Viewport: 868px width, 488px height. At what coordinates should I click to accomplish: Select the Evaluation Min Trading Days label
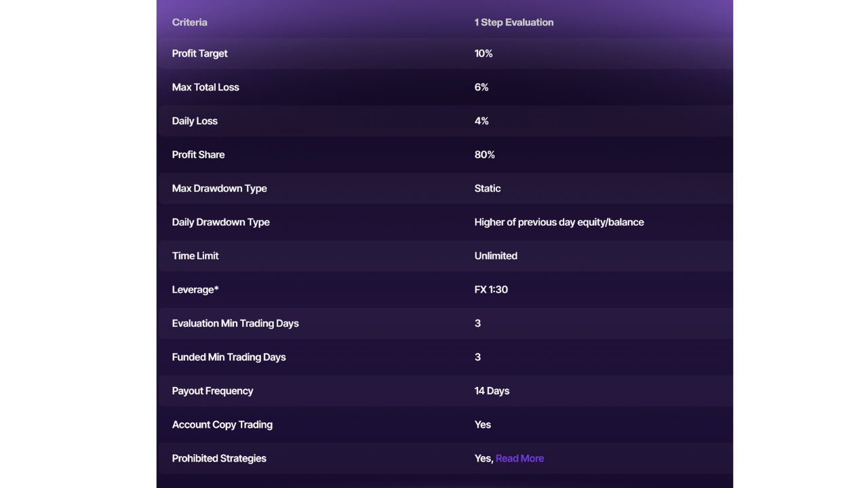[x=235, y=323]
